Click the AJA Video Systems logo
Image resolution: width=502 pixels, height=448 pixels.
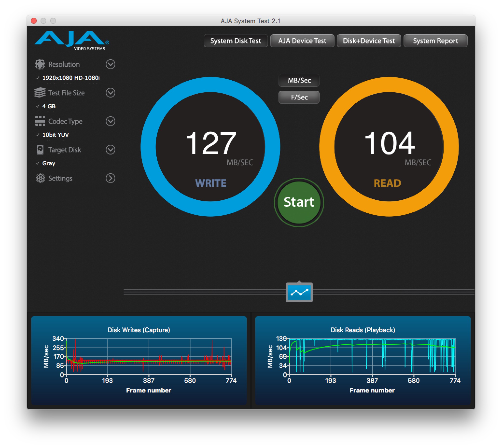pyautogui.click(x=71, y=40)
